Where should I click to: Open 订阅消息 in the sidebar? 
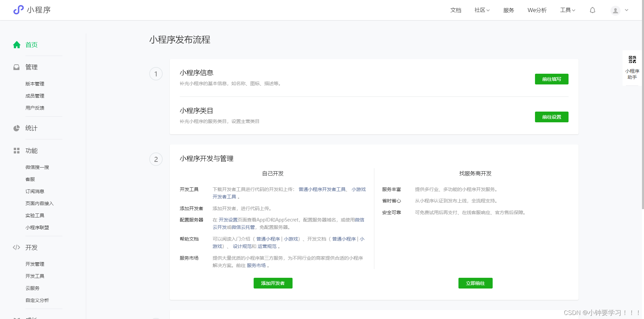click(35, 191)
